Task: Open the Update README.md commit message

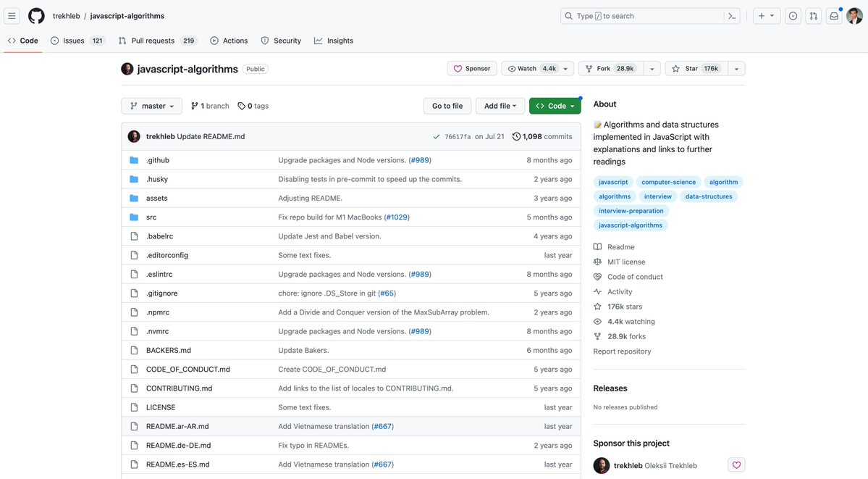Action: coord(211,136)
